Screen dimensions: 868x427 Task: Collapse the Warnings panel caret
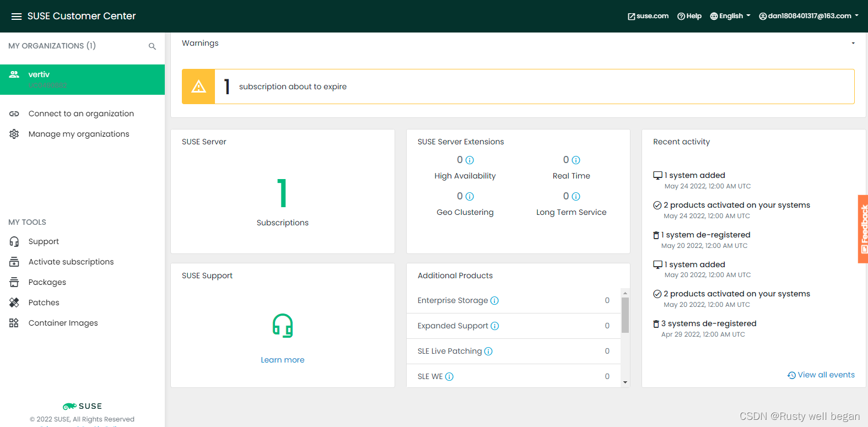tap(853, 43)
